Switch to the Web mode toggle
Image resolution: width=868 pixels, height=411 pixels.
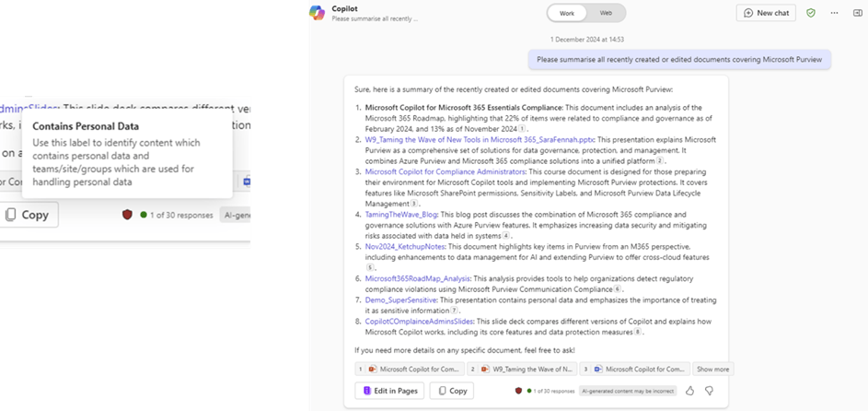pyautogui.click(x=606, y=13)
